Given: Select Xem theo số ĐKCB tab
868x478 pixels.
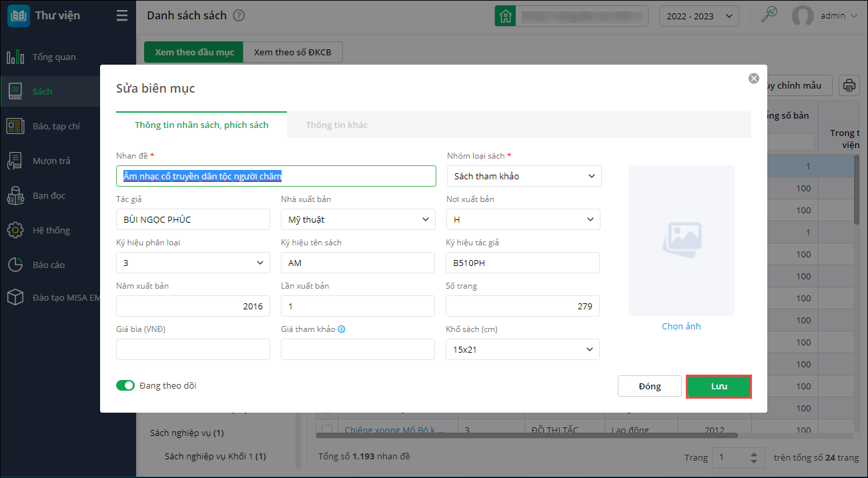Looking at the screenshot, I should point(293,52).
